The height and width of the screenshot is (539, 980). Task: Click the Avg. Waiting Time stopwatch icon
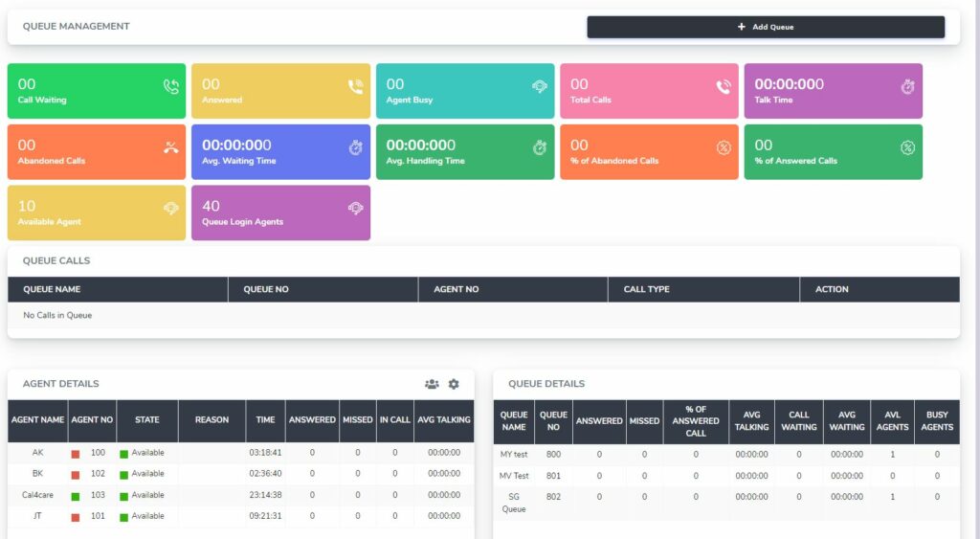click(x=355, y=147)
